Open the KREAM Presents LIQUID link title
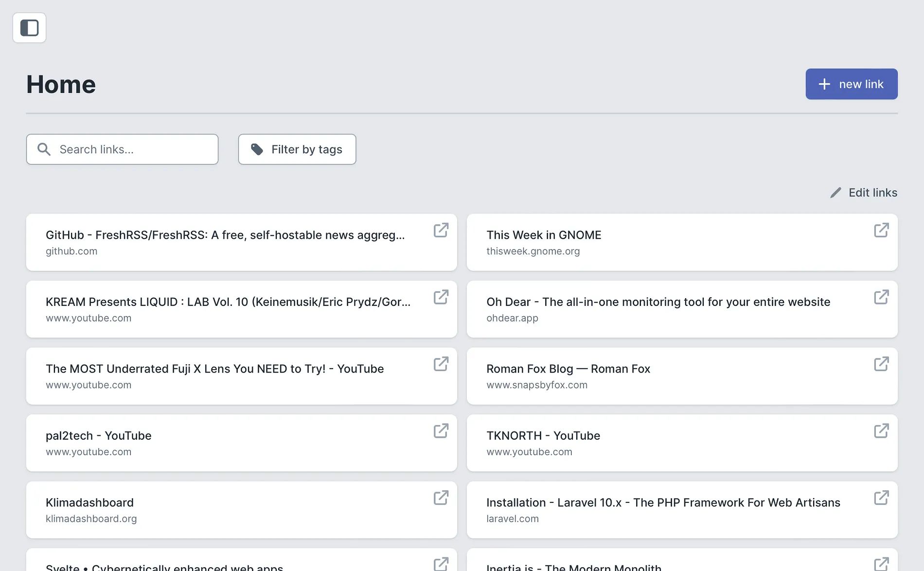This screenshot has width=924, height=571. [x=228, y=302]
